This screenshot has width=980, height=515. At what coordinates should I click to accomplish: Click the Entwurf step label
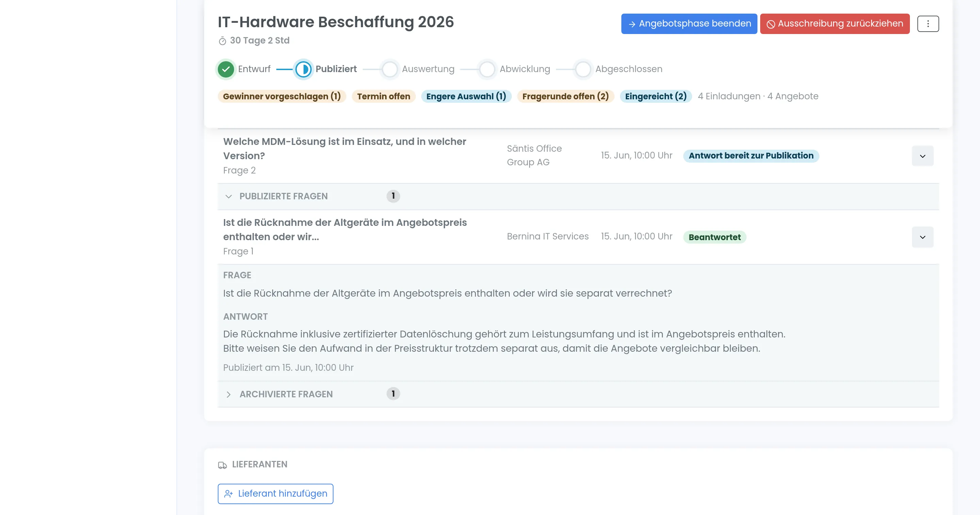pyautogui.click(x=254, y=69)
